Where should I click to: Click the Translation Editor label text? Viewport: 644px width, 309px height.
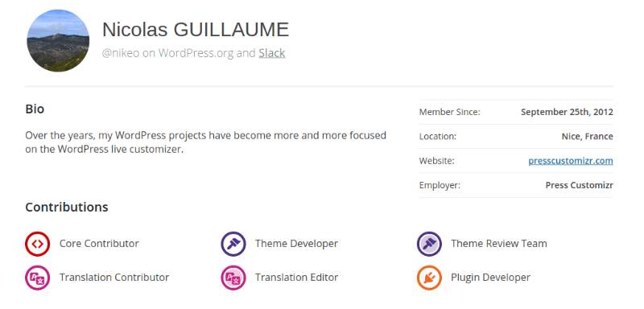(296, 278)
